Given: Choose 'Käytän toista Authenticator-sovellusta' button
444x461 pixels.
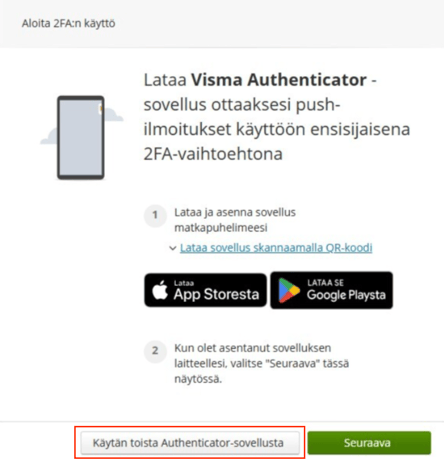Looking at the screenshot, I should point(190,443).
